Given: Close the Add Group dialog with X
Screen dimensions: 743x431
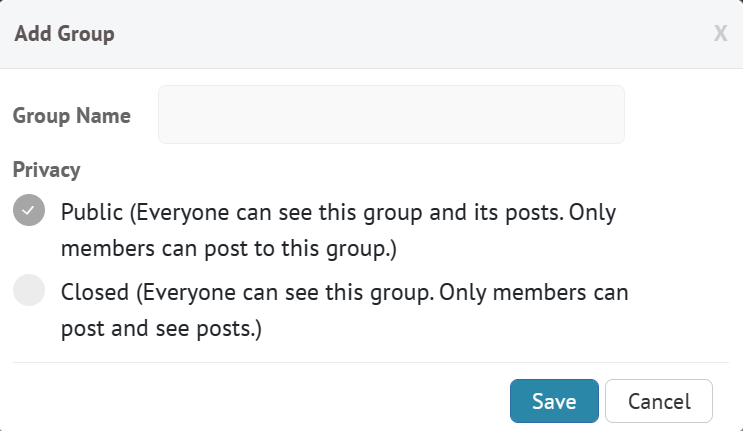Looking at the screenshot, I should pyautogui.click(x=720, y=34).
